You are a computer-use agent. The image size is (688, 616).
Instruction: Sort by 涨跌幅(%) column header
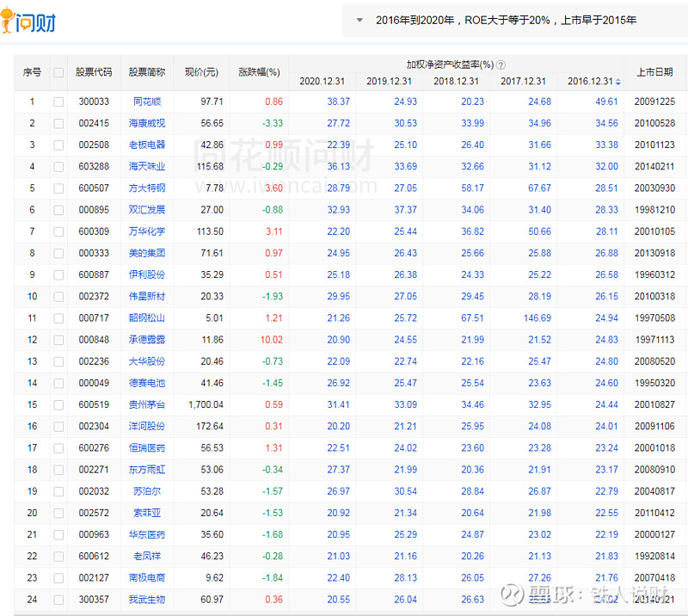pyautogui.click(x=259, y=72)
